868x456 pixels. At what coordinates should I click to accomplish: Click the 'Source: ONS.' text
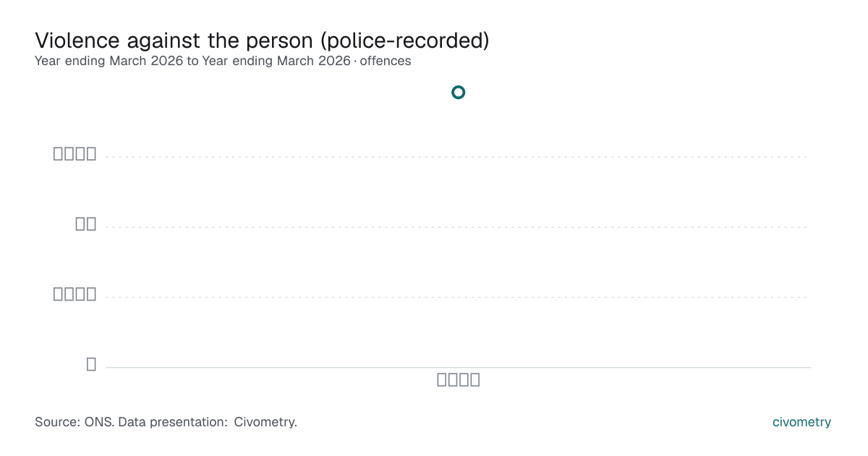coord(75,422)
